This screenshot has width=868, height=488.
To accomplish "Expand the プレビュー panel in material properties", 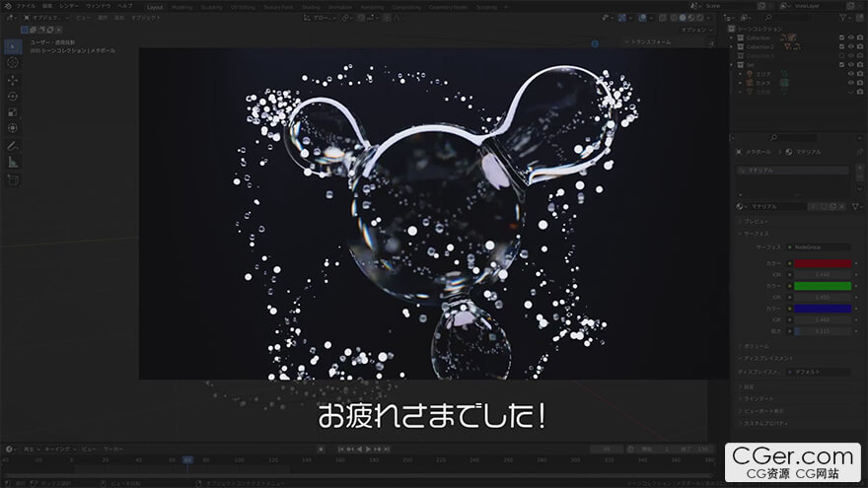I will pos(755,222).
